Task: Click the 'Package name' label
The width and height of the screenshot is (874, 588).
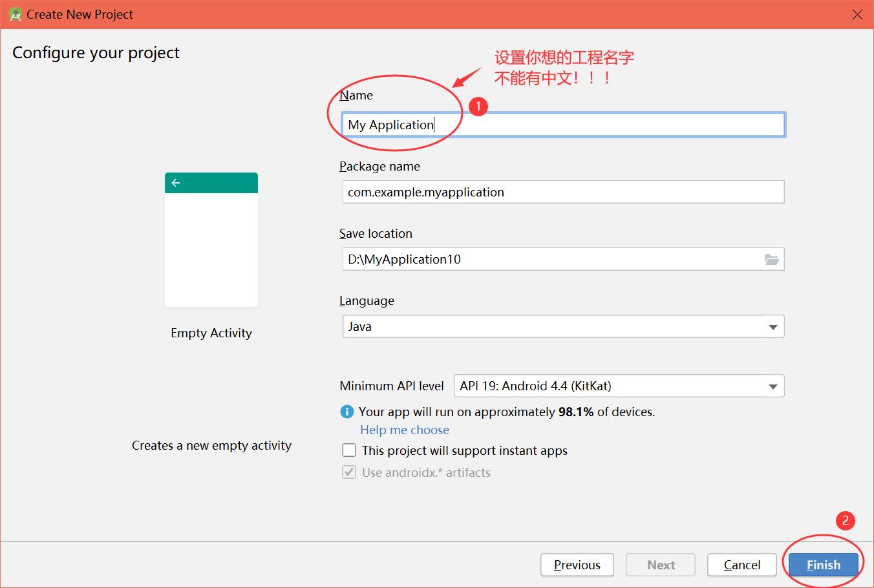Action: (x=379, y=166)
